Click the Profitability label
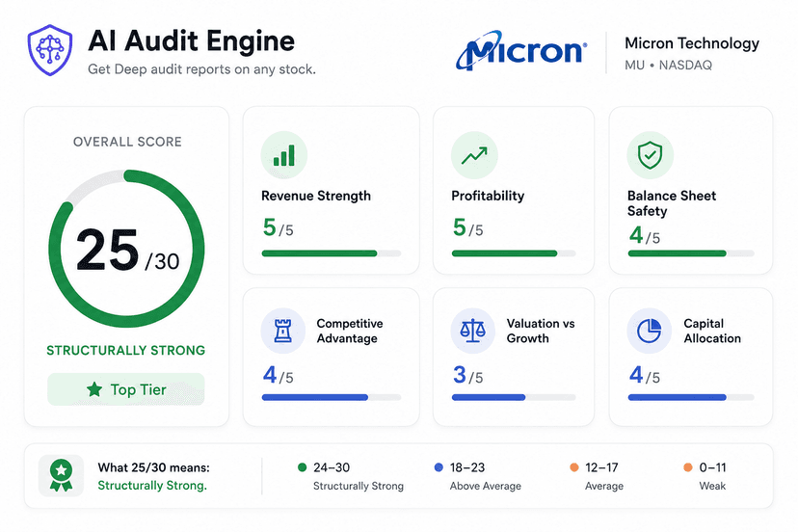 click(x=488, y=196)
